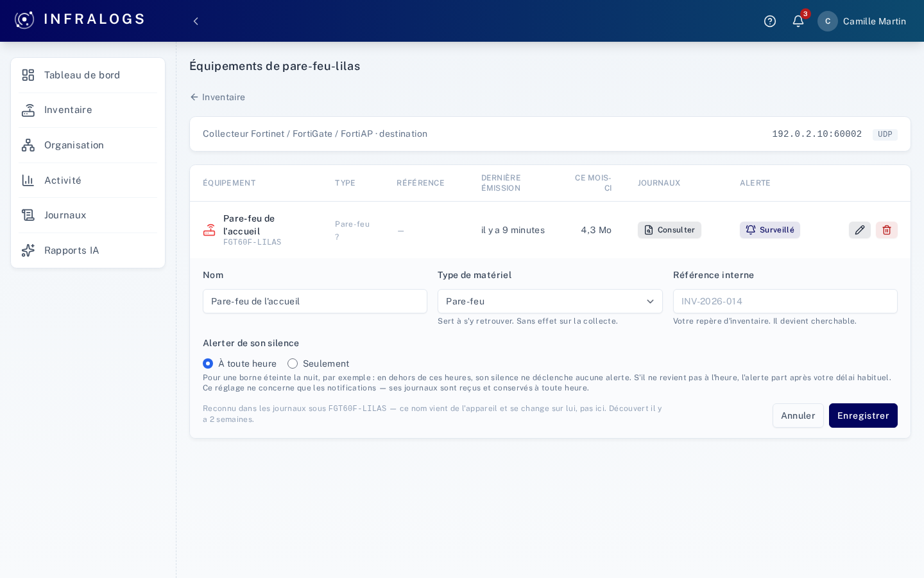Expand the 'Type de matériel' dropdown
This screenshot has width=924, height=578.
(550, 301)
